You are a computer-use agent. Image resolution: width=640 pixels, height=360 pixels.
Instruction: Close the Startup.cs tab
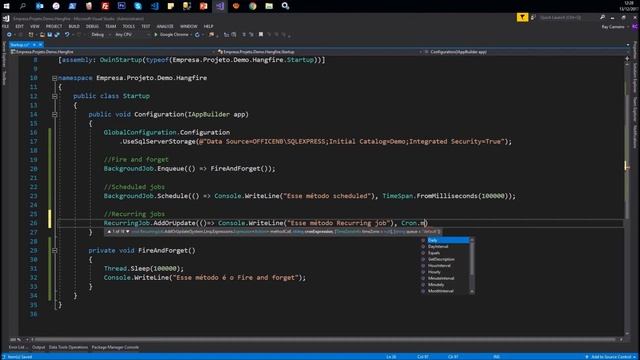click(x=40, y=44)
